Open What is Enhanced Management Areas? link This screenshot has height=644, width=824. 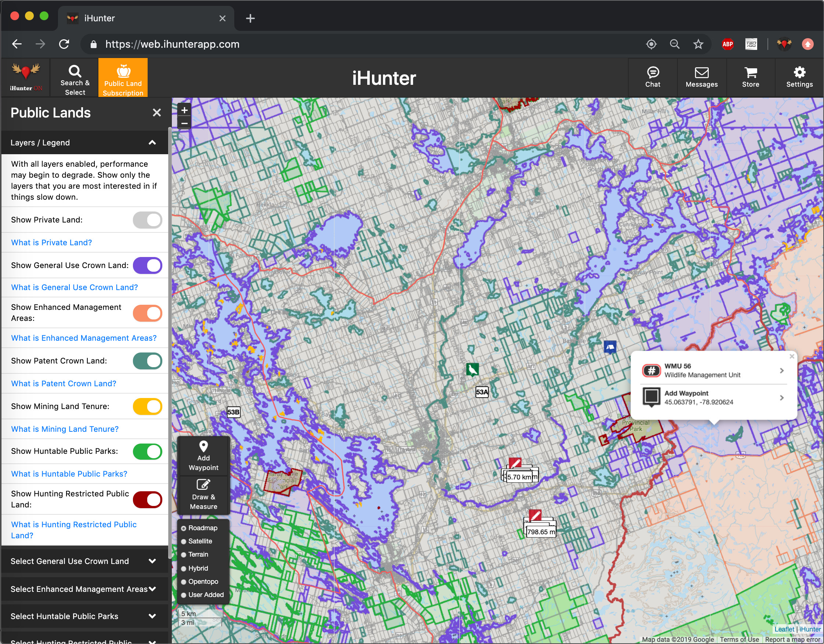(x=84, y=339)
